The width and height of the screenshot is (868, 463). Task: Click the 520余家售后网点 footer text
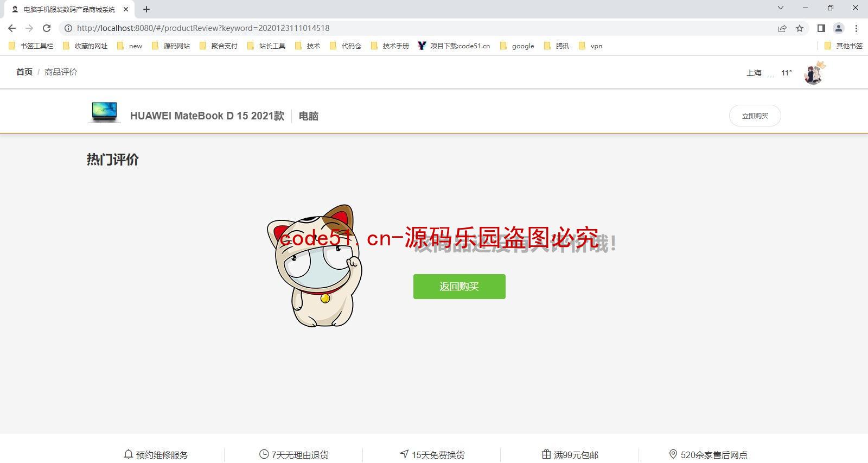[714, 455]
